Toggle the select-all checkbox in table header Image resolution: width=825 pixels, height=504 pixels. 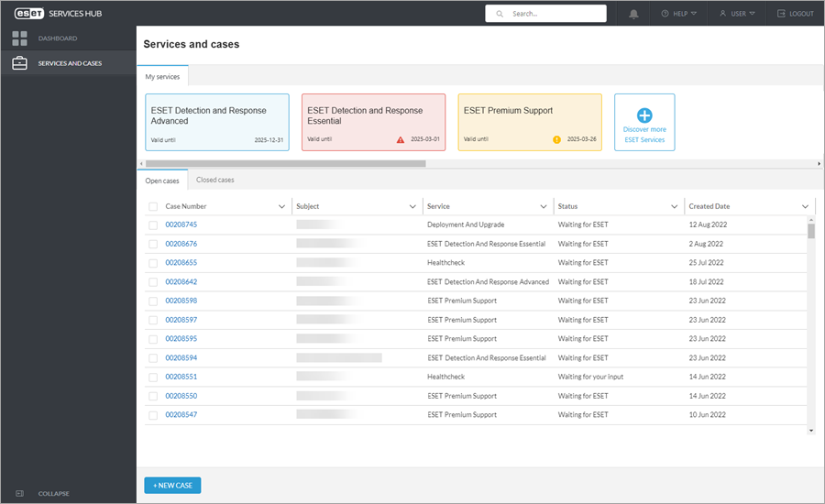tap(153, 206)
